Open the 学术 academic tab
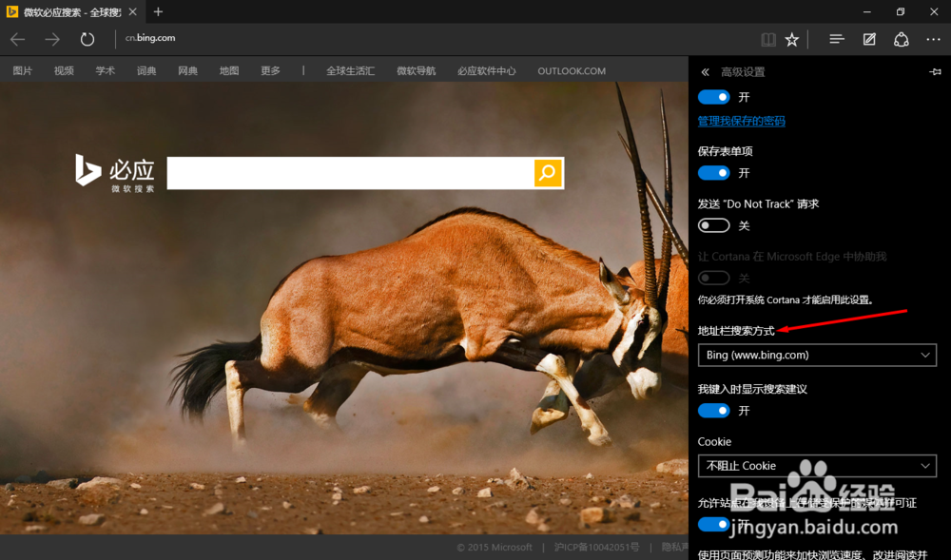 (105, 71)
